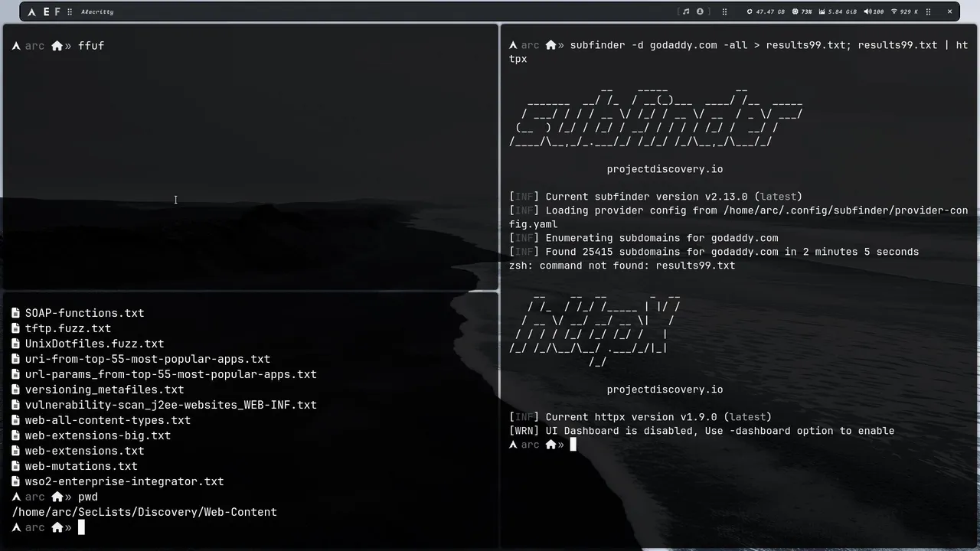This screenshot has width=980, height=551.
Task: Click the grip dots right of the Wi-Fi readout
Action: pyautogui.click(x=929, y=11)
